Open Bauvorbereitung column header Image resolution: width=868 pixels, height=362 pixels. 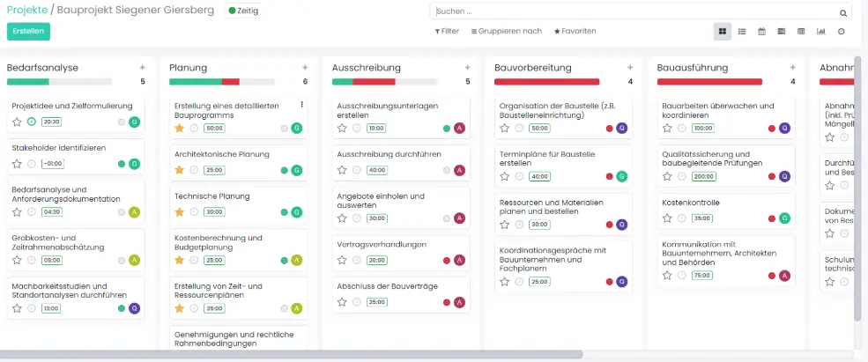coord(533,68)
